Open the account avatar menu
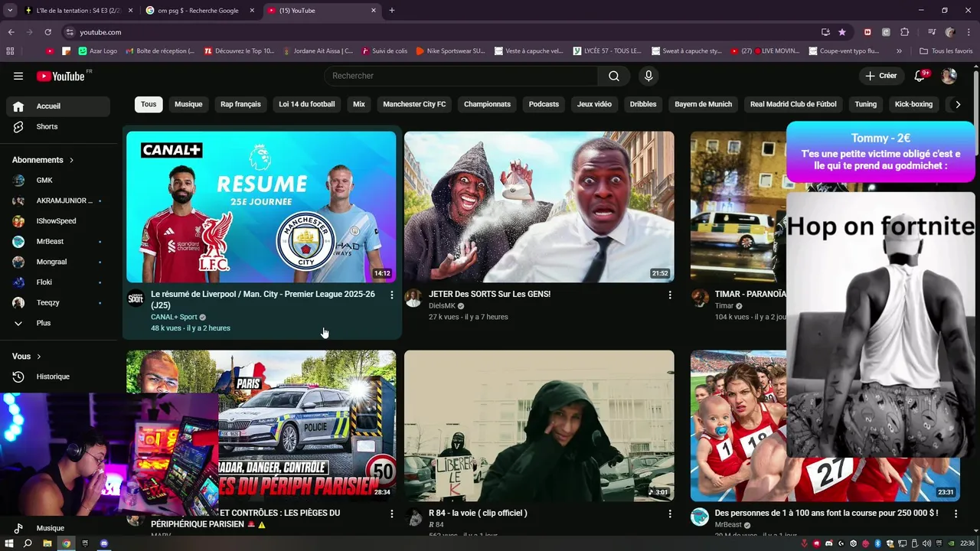980x551 pixels. [949, 76]
